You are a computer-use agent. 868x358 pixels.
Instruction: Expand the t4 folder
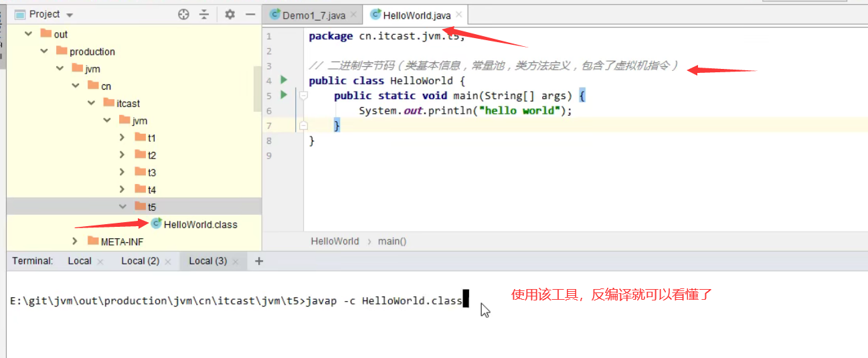click(122, 190)
